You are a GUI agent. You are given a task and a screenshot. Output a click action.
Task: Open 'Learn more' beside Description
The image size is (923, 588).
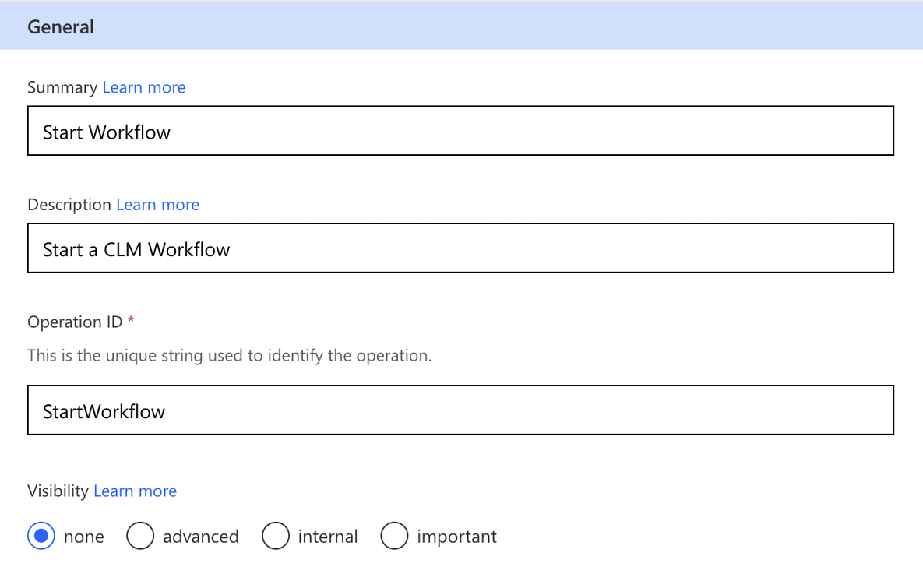(157, 205)
